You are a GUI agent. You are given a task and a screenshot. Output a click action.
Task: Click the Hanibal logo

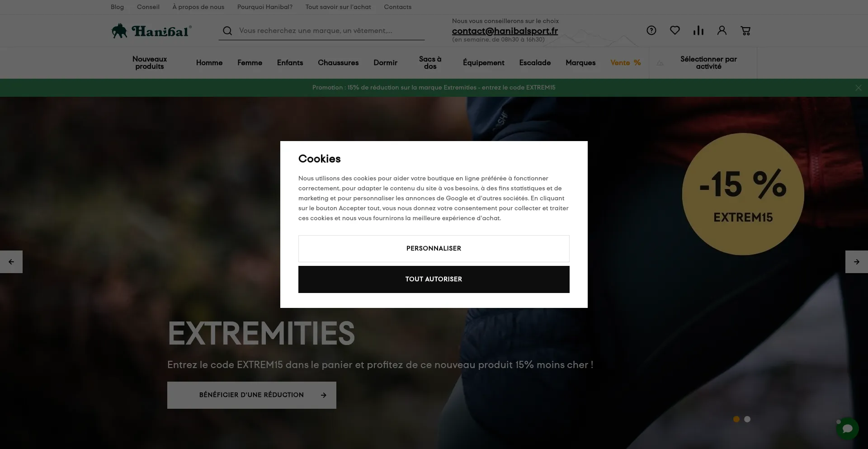pos(151,31)
